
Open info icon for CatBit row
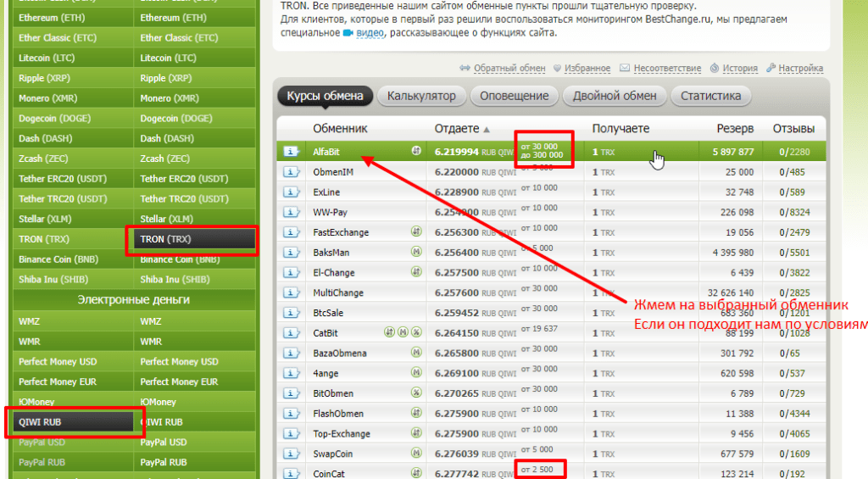[x=292, y=333]
